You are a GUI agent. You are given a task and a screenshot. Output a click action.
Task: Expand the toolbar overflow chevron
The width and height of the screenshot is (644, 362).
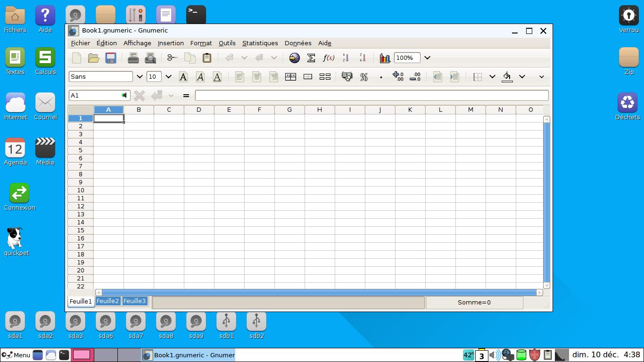tap(541, 76)
